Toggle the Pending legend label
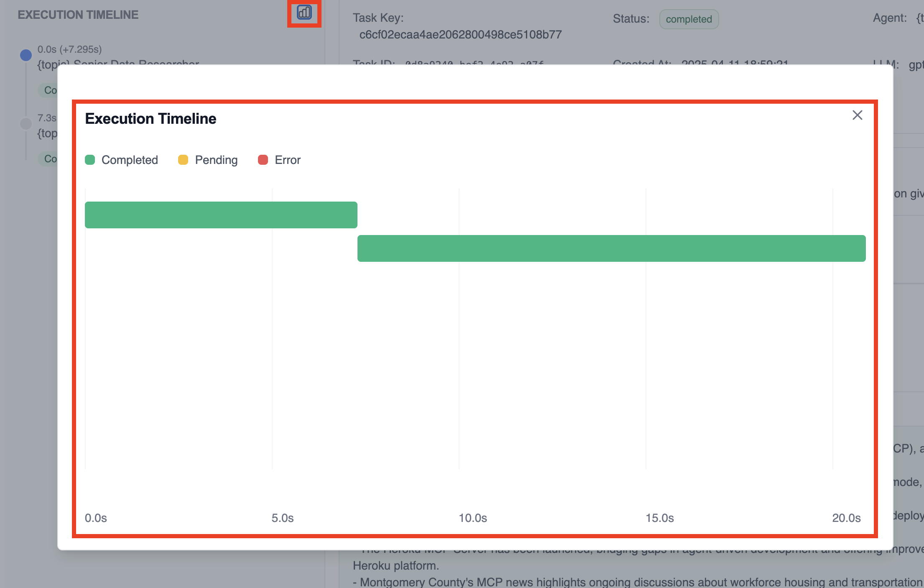Viewport: 924px width, 588px height. 216,160
